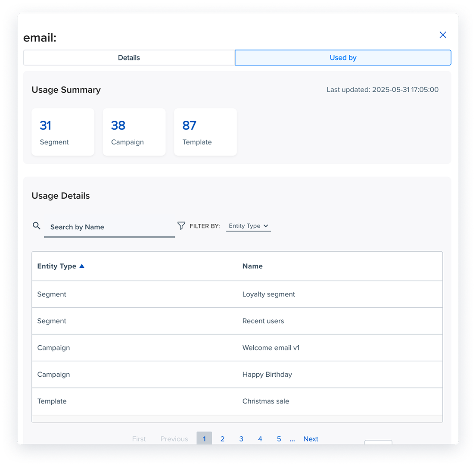
Task: Click Segment cell in Loyalty segment row
Action: 52,294
